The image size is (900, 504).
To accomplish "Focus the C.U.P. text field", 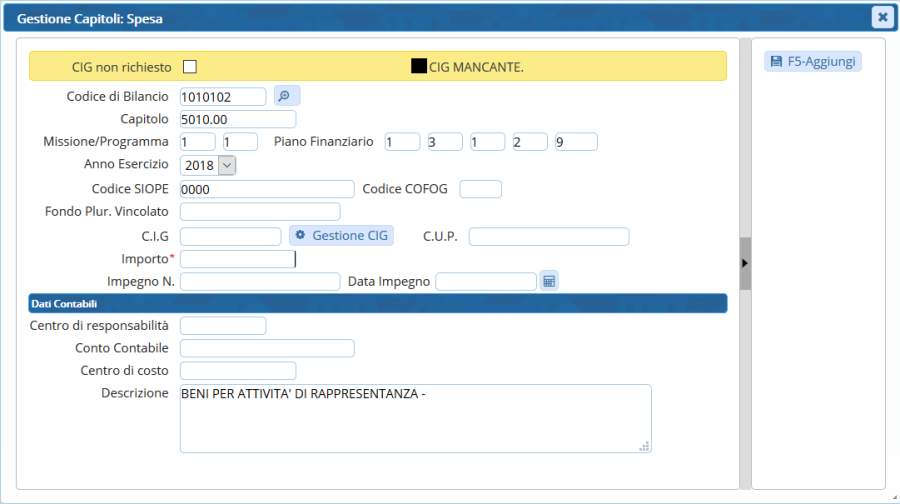I will pyautogui.click(x=548, y=236).
